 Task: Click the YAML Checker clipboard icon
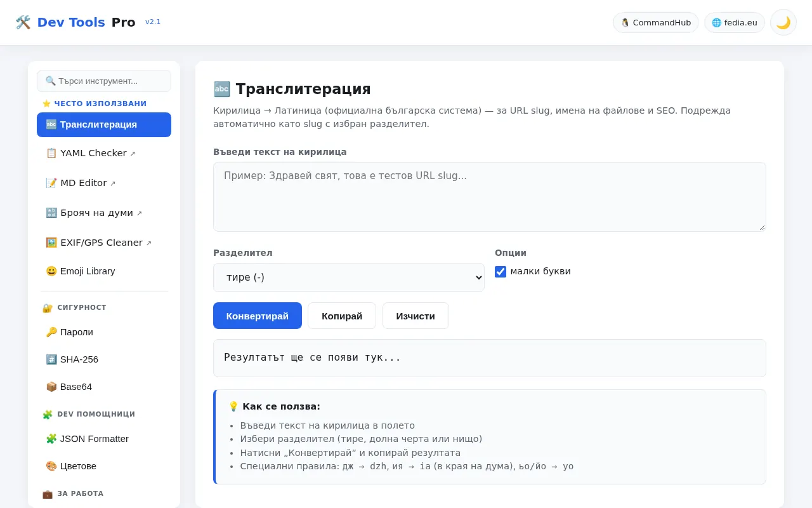pyautogui.click(x=51, y=153)
